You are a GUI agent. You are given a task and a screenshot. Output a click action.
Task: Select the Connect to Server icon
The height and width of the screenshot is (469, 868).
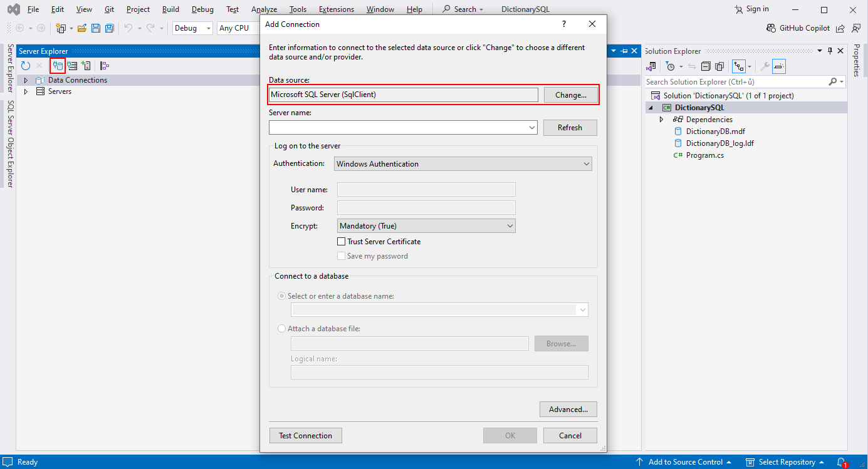pos(72,65)
